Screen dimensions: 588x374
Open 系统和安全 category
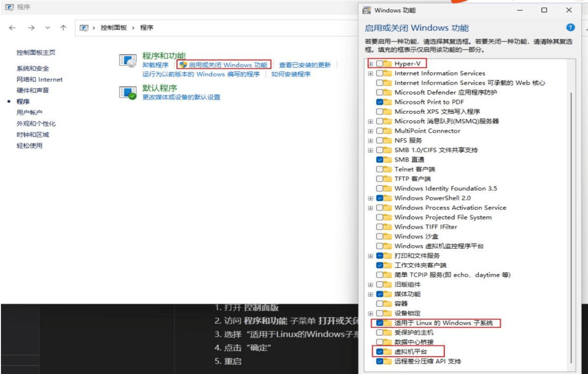click(33, 68)
